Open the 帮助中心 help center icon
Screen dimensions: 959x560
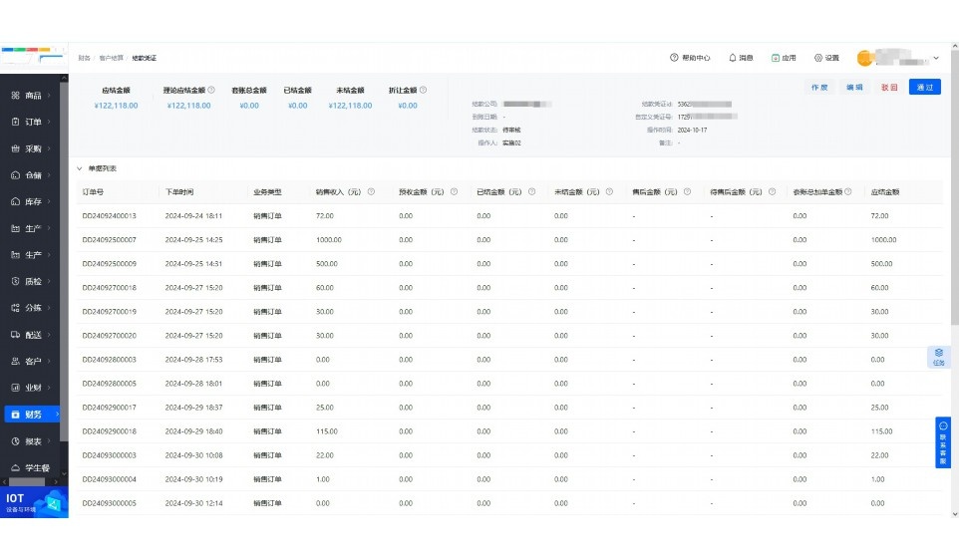[x=675, y=58]
